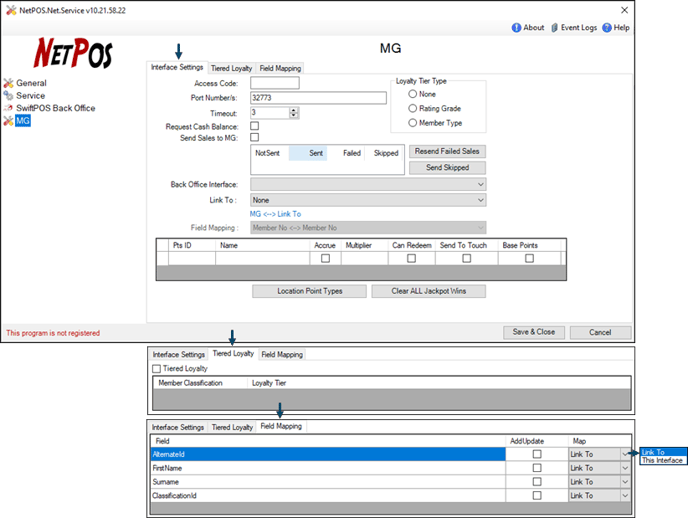
Task: Click the About info icon
Action: (x=516, y=28)
